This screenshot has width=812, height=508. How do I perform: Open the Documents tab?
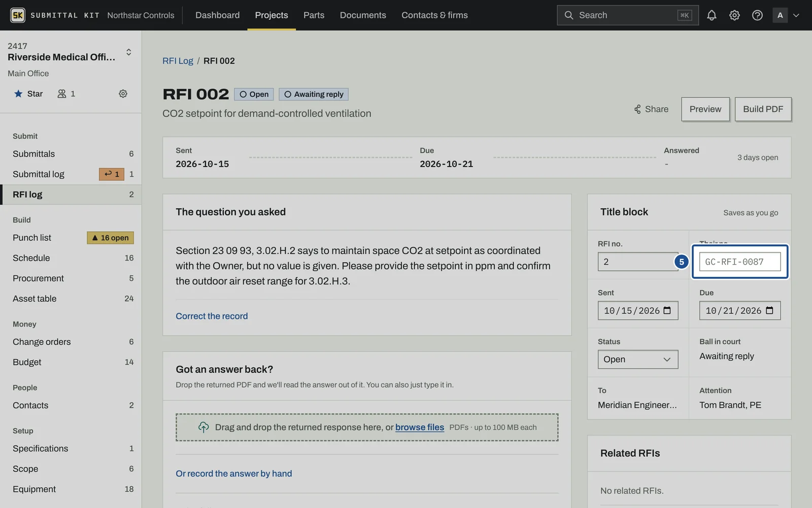pos(363,15)
